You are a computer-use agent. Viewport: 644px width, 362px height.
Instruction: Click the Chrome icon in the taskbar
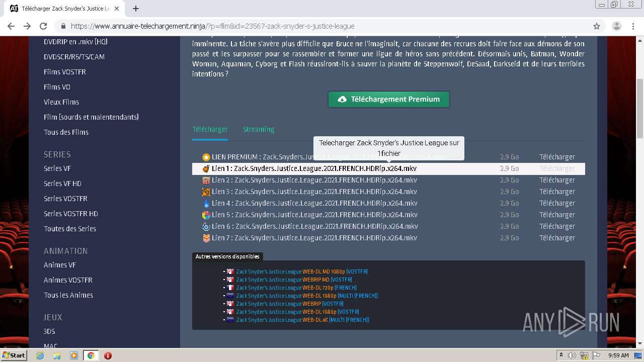[x=91, y=355]
